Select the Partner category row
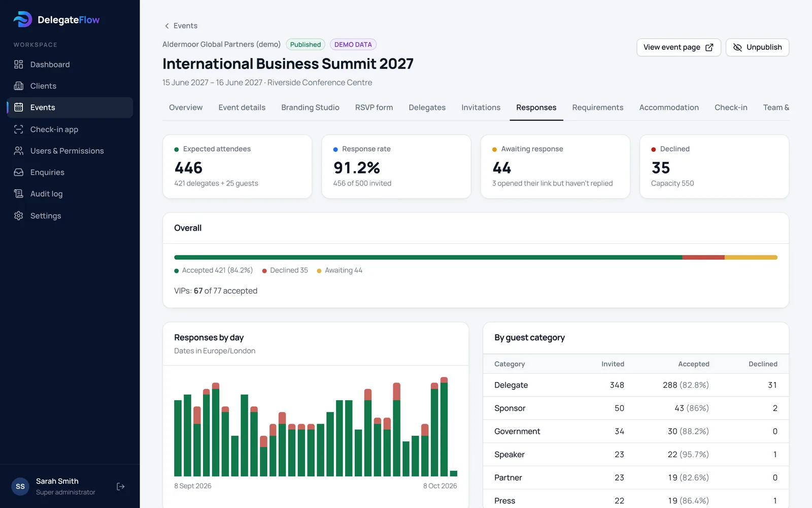 (636, 478)
